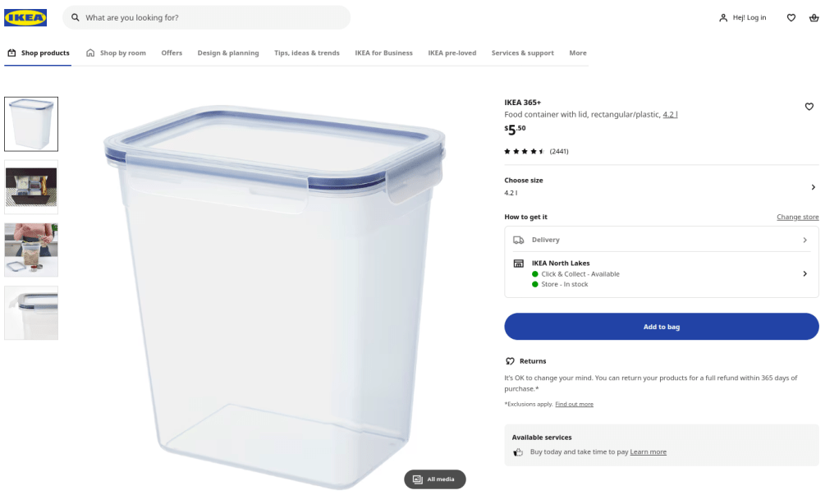Follow the Find out more link

(x=574, y=405)
